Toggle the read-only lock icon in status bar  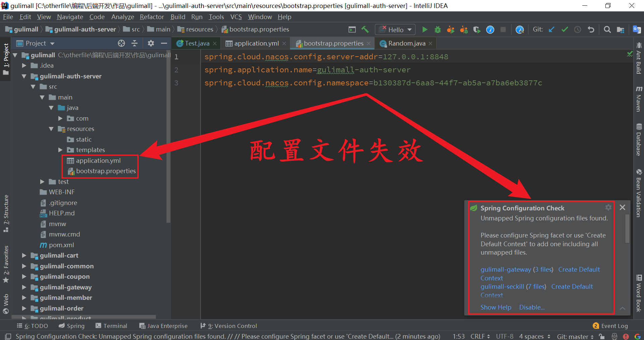click(x=602, y=336)
